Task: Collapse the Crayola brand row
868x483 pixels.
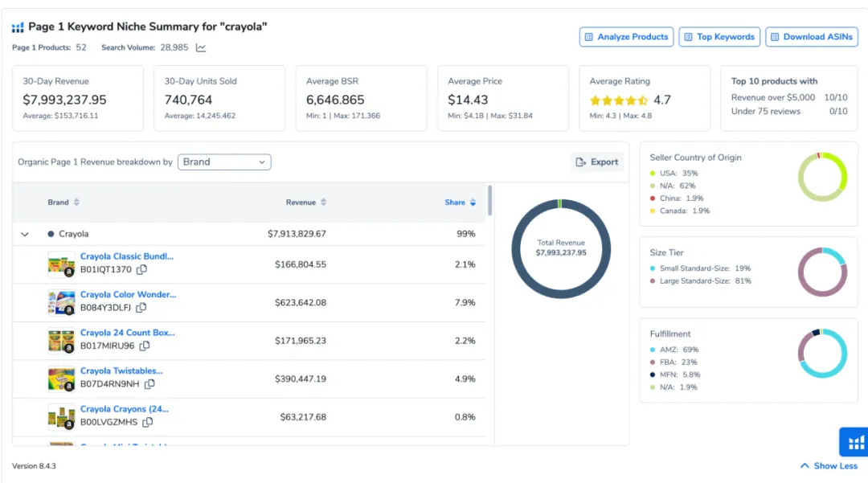Action: 25,234
